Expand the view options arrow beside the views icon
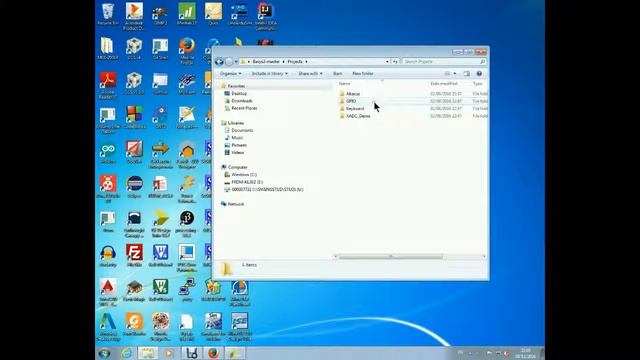Viewport: 640px width, 360px height. [455, 73]
